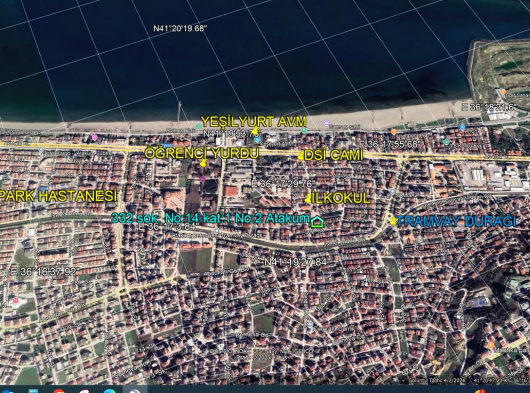Screen dimensions: 530x393
Task: Click the İLKOKUL placemark label
Action: (341, 198)
